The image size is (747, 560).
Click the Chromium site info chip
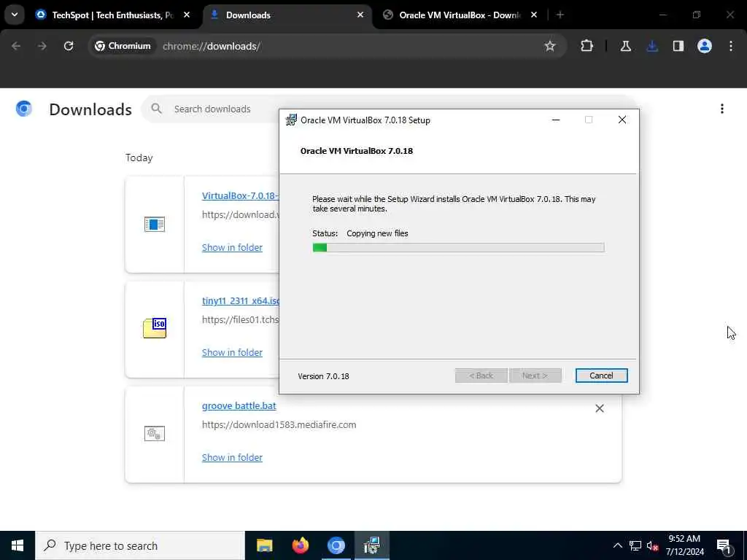tap(123, 46)
